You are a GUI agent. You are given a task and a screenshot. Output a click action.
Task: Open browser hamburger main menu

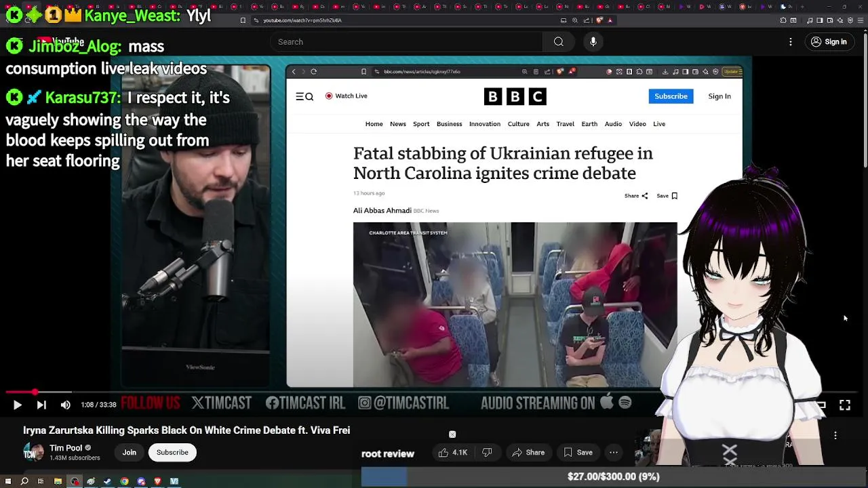coord(861,20)
